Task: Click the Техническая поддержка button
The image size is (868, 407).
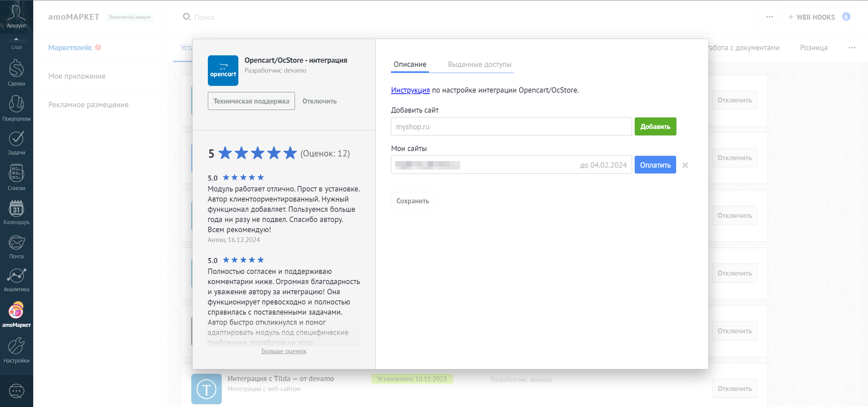Action: [251, 101]
